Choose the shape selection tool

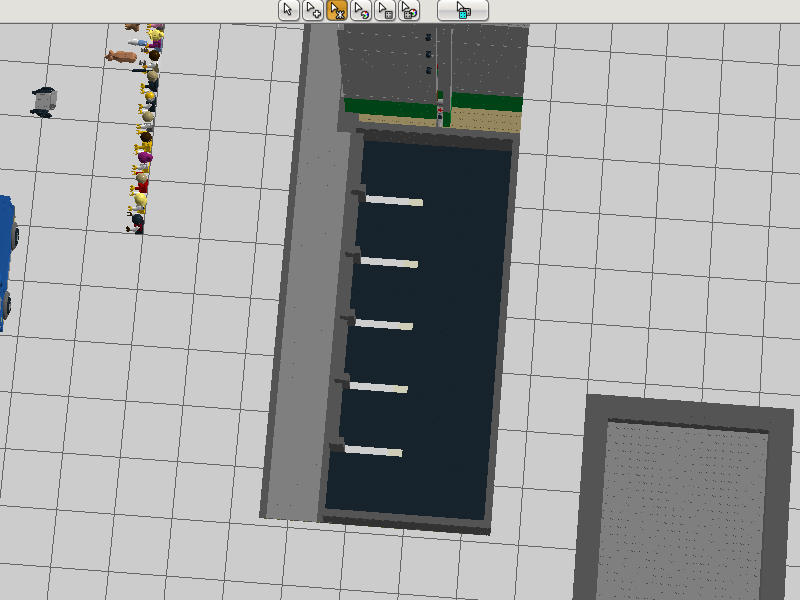(x=385, y=10)
